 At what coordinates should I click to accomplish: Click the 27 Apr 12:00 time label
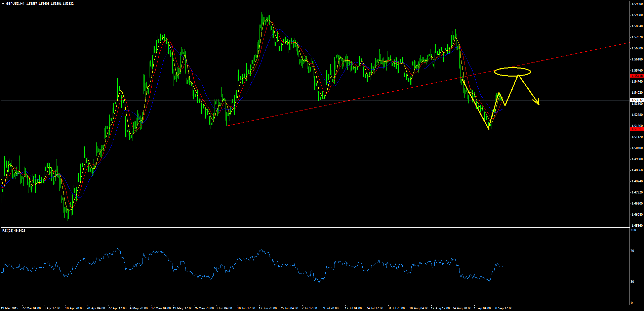(x=117, y=308)
